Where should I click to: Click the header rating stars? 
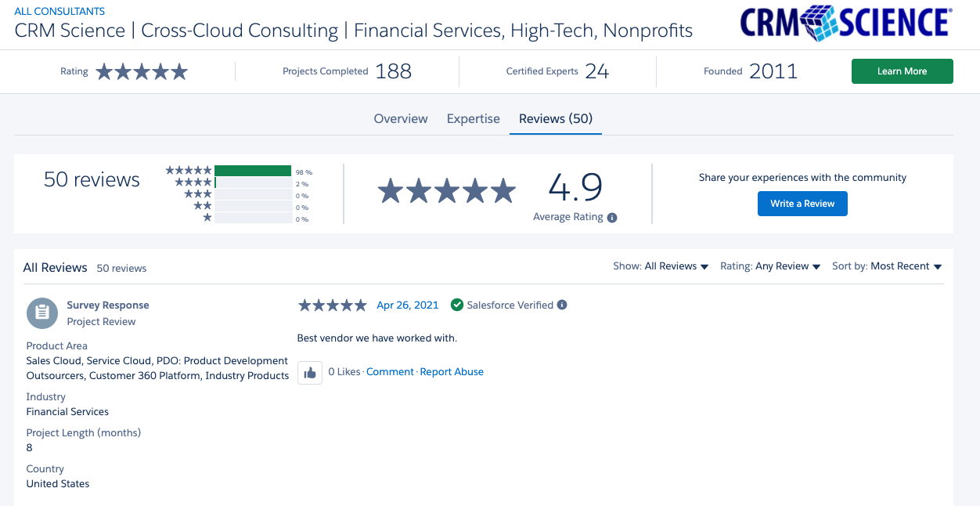click(142, 72)
